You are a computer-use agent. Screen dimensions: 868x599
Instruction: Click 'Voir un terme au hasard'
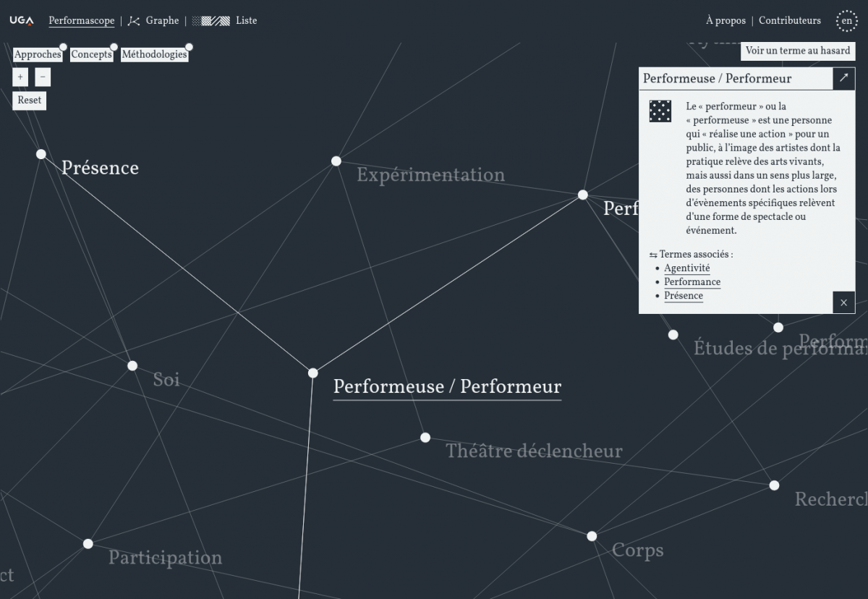pyautogui.click(x=798, y=51)
